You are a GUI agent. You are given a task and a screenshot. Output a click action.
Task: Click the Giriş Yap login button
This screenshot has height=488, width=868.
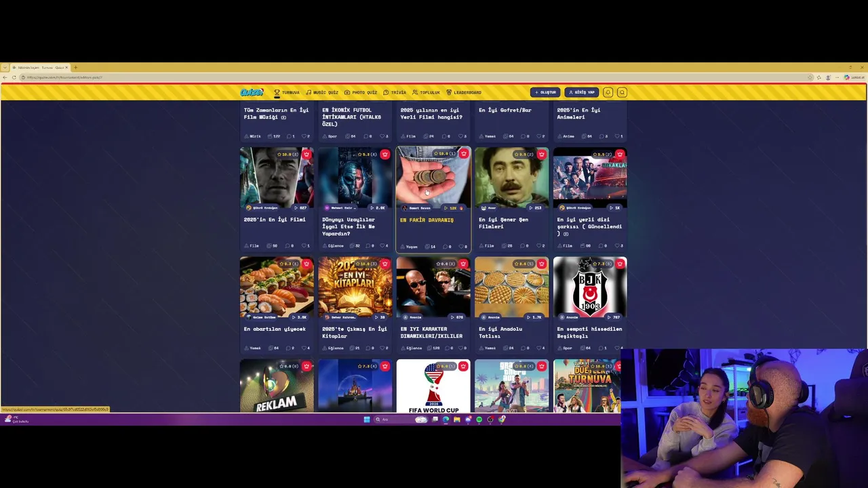click(581, 92)
